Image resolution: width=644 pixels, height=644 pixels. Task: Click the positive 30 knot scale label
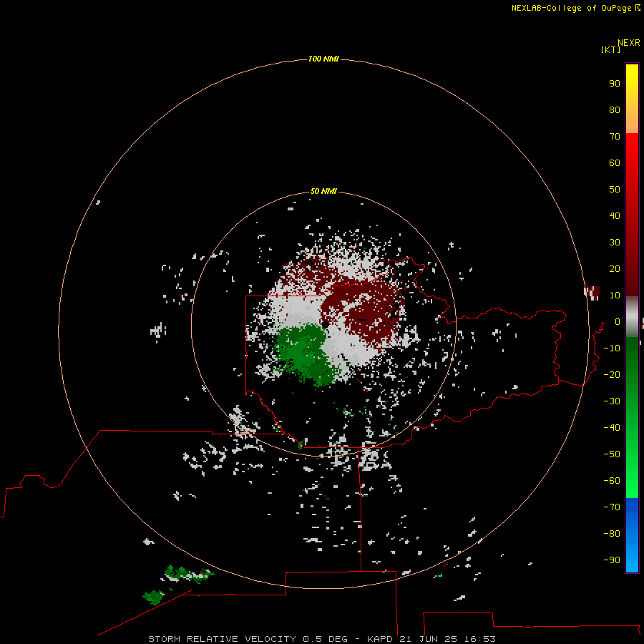615,243
